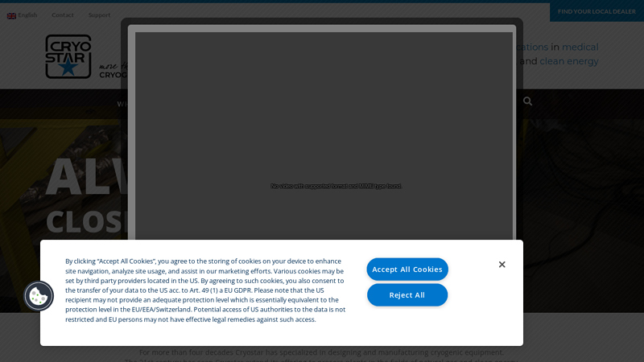Image resolution: width=644 pixels, height=362 pixels.
Task: Click 'For more than four decades' paragraph
Action: [321, 352]
